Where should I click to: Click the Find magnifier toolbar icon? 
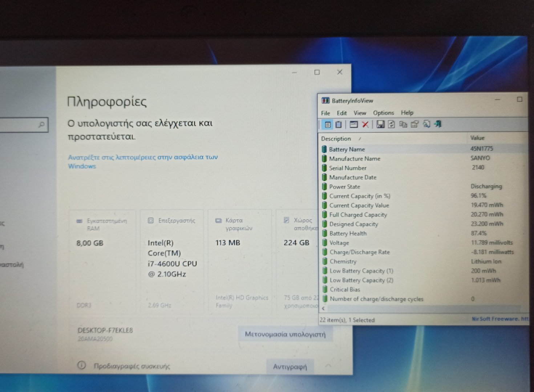(426, 124)
